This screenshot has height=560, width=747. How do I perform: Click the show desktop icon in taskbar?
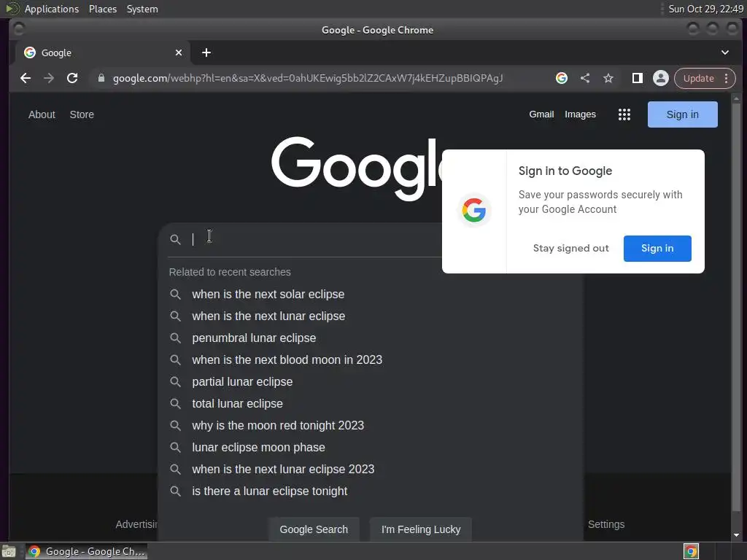pyautogui.click(x=9, y=551)
